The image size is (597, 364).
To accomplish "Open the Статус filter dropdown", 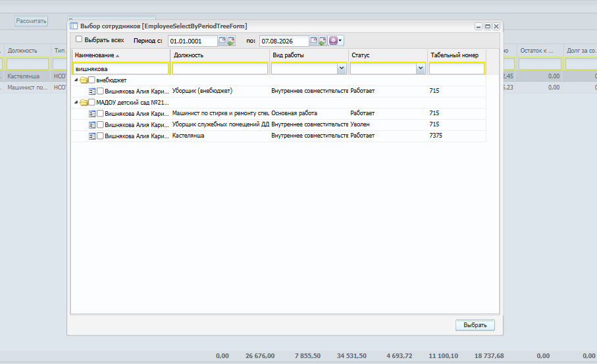I will click(x=421, y=68).
